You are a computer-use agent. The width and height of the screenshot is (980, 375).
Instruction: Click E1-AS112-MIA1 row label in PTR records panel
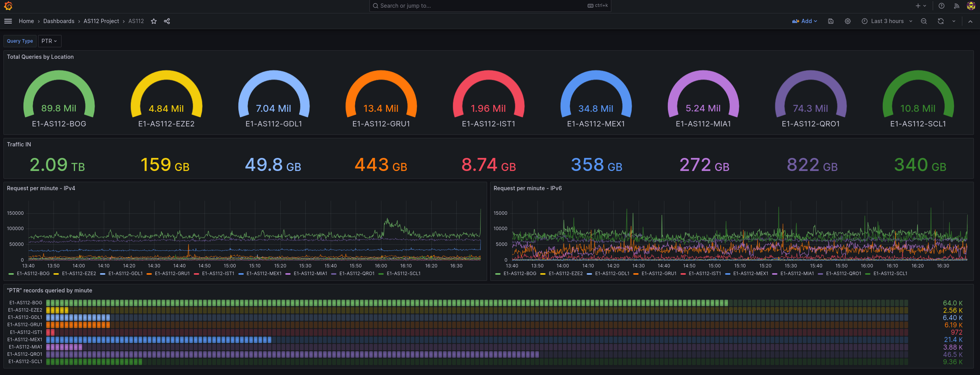[x=25, y=347]
